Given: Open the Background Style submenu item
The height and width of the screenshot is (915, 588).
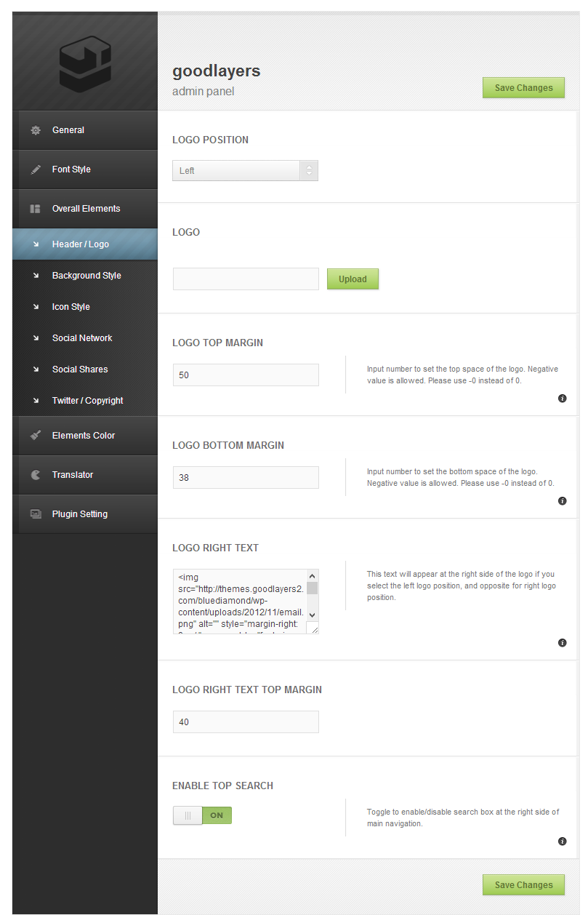Looking at the screenshot, I should click(86, 276).
